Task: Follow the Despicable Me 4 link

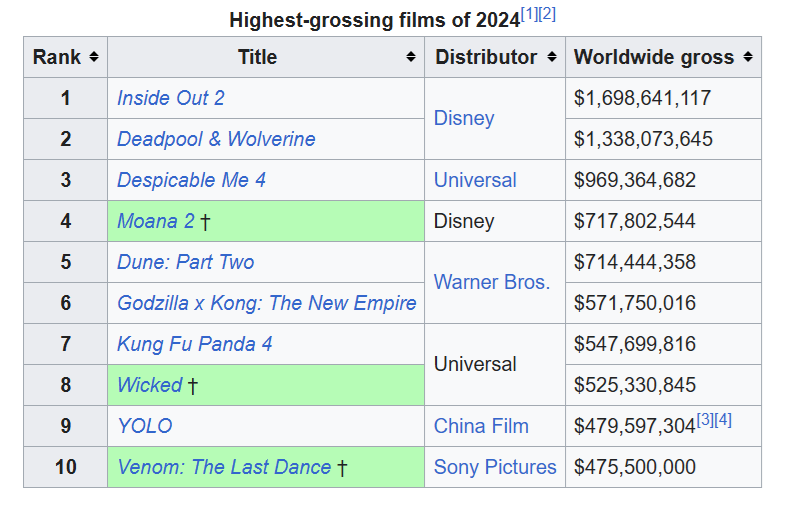Action: pyautogui.click(x=191, y=180)
